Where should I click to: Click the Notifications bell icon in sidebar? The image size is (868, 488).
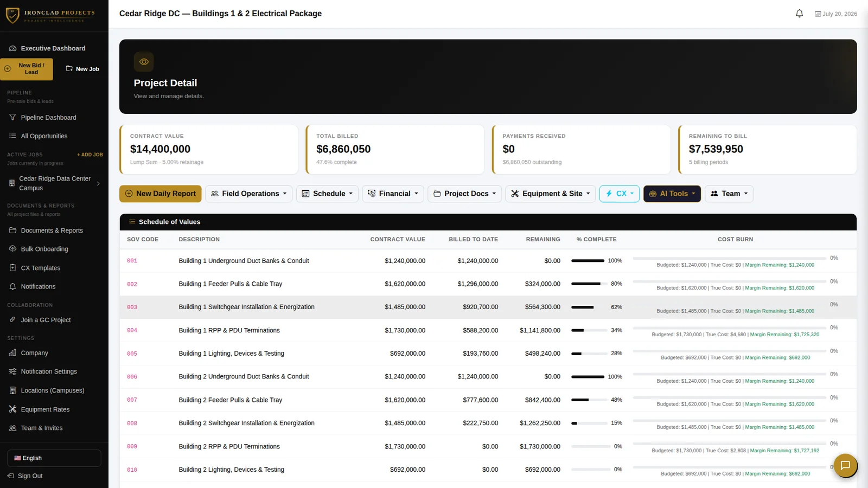(x=12, y=286)
